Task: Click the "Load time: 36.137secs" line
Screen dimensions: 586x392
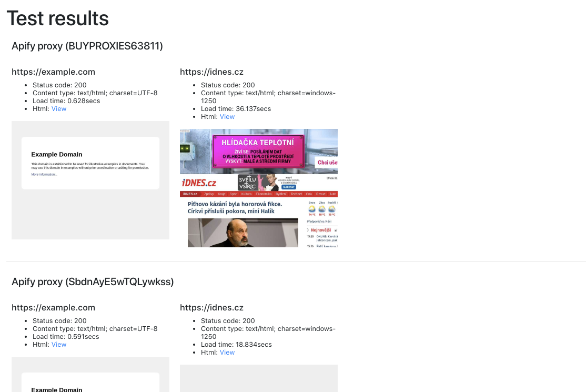Action: click(x=236, y=109)
